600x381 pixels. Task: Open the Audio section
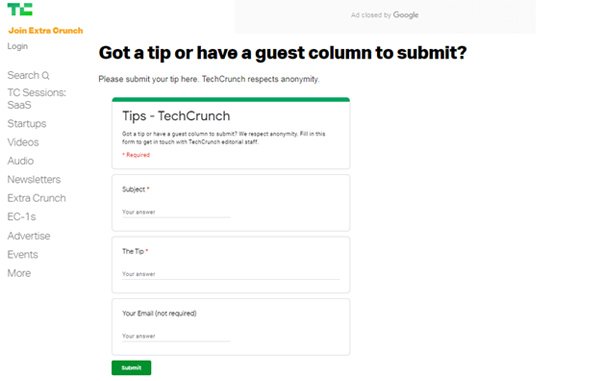(21, 161)
